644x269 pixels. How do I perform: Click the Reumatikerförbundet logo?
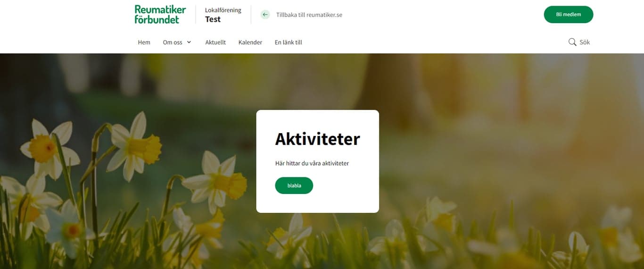point(160,14)
